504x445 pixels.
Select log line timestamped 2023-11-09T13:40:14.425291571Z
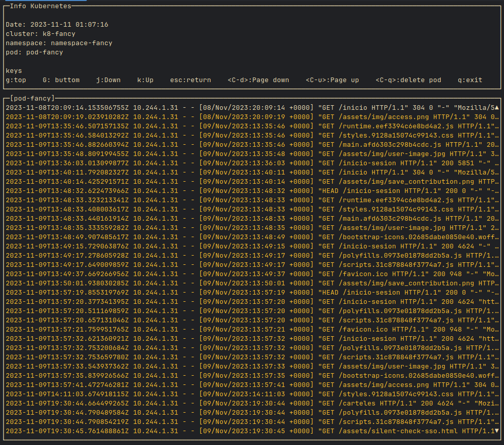(252, 181)
